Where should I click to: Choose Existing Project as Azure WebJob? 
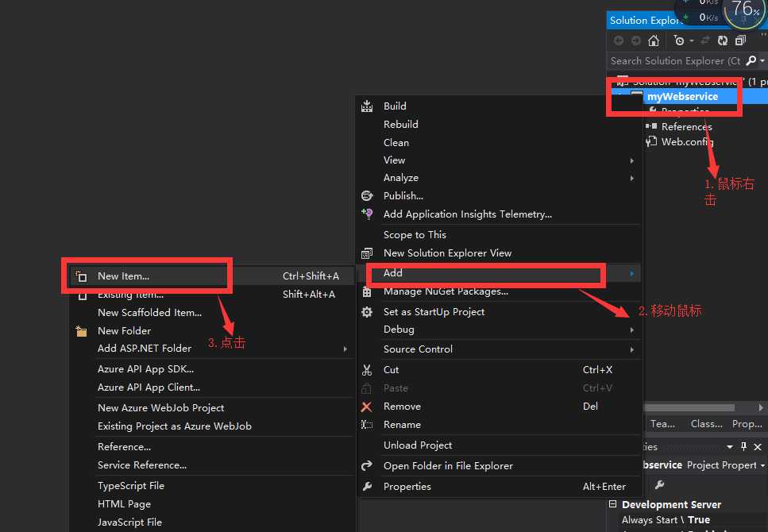point(175,426)
